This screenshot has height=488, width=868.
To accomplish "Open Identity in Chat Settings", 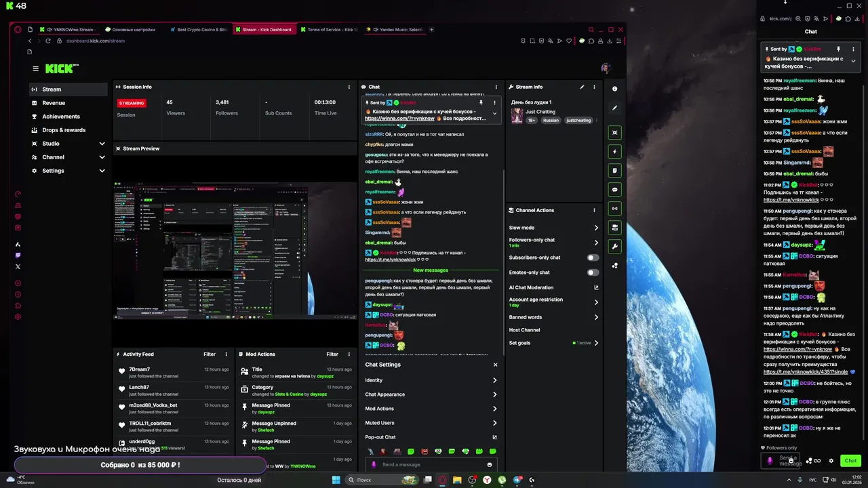I will [431, 380].
